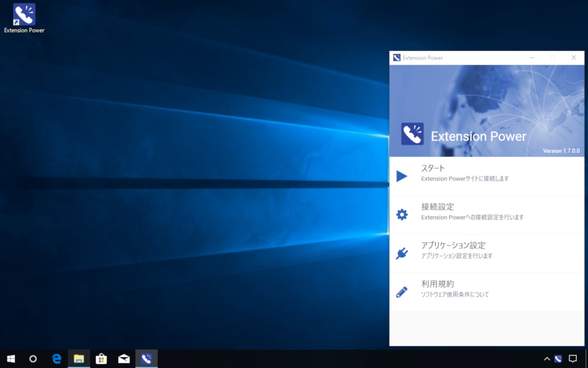The width and height of the screenshot is (588, 368).
Task: Click the Windows Start button
Action: pyautogui.click(x=11, y=359)
